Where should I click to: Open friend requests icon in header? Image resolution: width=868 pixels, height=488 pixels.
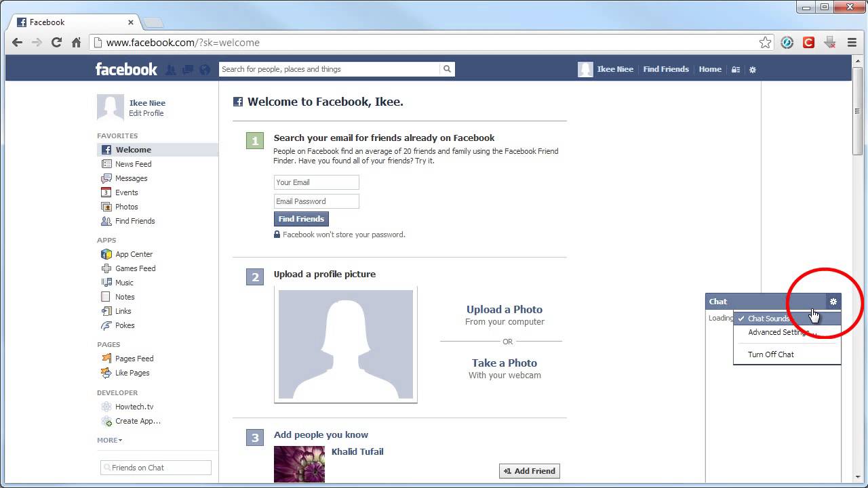point(171,69)
